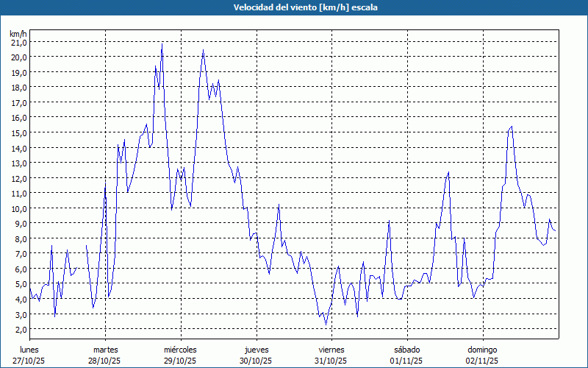
Task: Click the 'sábado' day label
Action: click(x=407, y=350)
